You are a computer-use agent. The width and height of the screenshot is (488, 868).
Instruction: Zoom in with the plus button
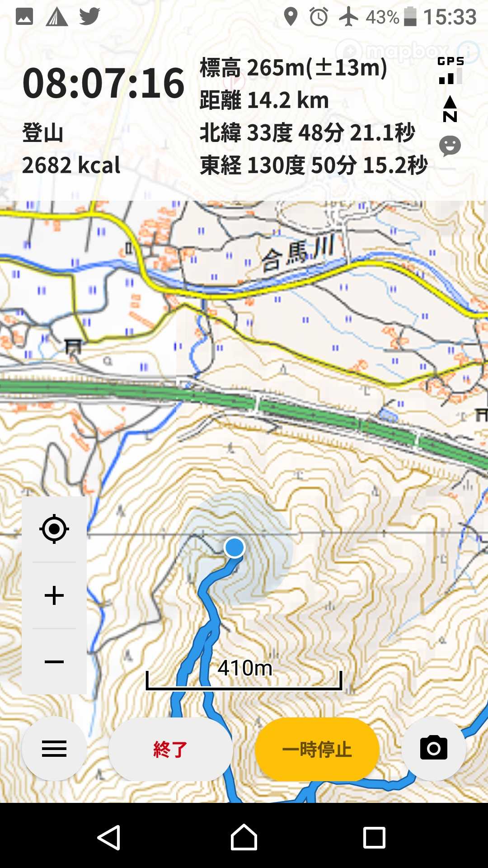pos(54,595)
